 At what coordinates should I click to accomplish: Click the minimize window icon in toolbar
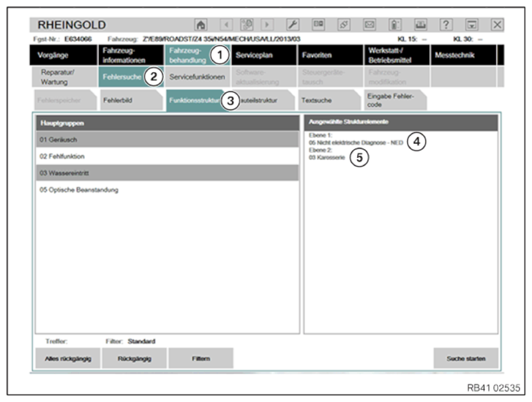click(471, 25)
